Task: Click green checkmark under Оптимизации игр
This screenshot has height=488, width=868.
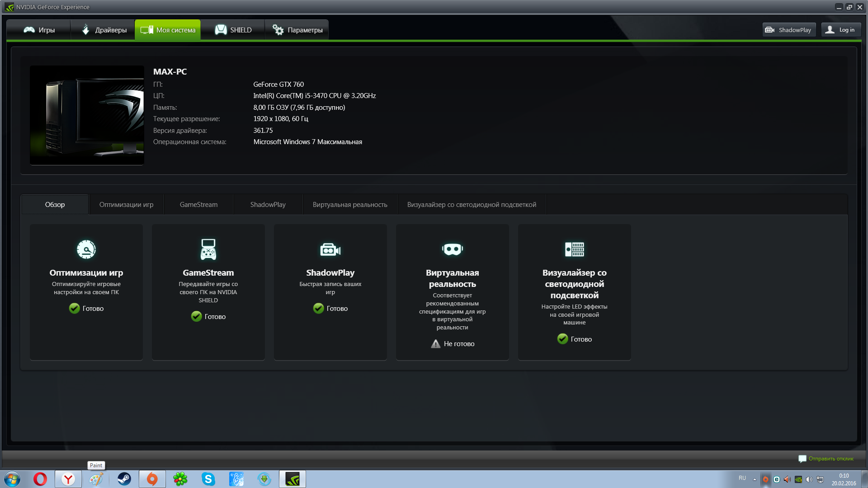Action: (x=74, y=308)
